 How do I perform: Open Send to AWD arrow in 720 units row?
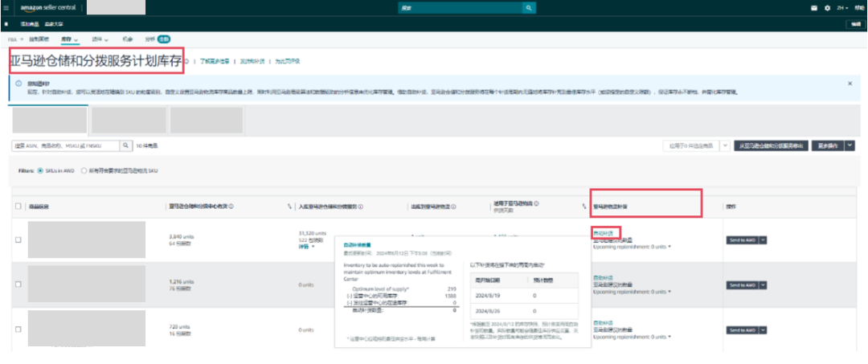point(763,330)
